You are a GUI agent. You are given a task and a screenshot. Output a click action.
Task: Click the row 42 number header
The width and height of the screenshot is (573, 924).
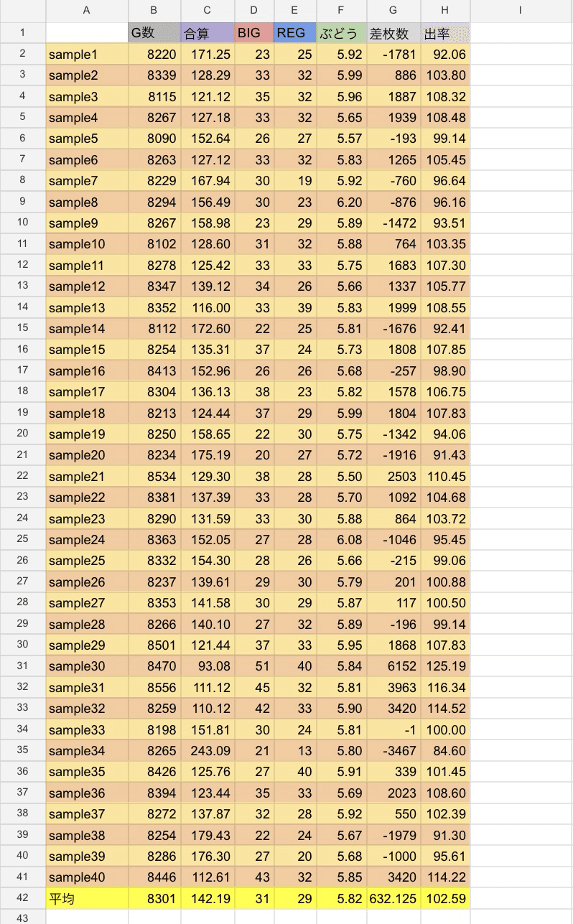click(22, 898)
